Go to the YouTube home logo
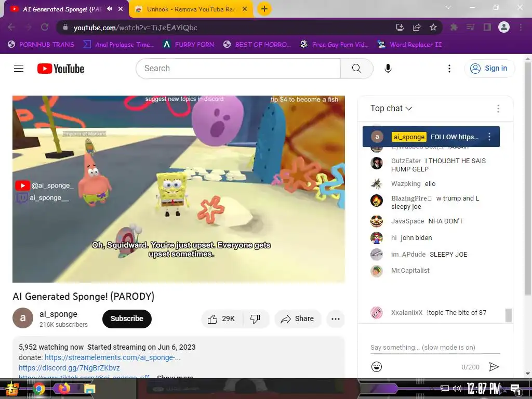The height and width of the screenshot is (399, 532). click(x=61, y=69)
